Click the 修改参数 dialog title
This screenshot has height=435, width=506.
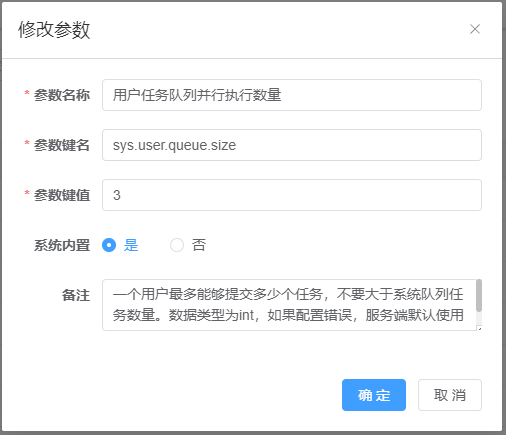tap(54, 30)
